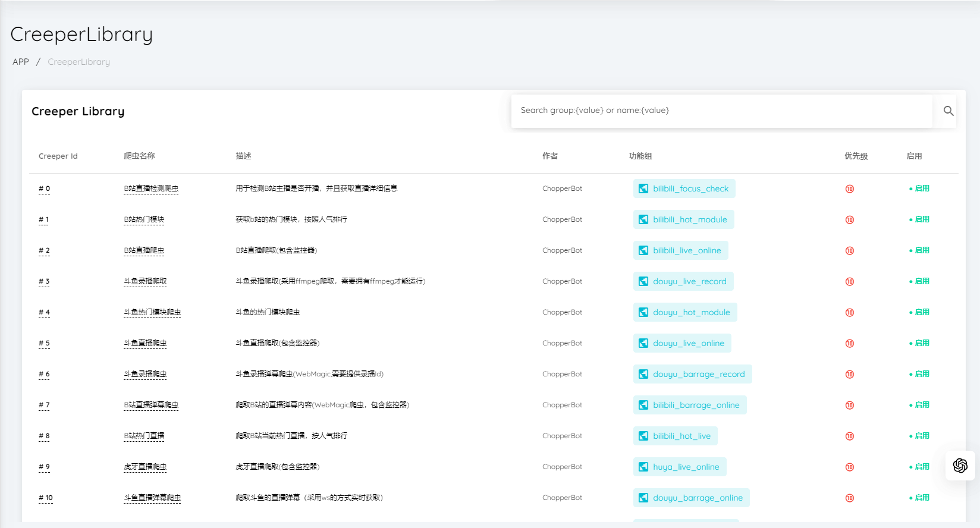Image resolution: width=980 pixels, height=528 pixels.
Task: Click description 获取b站的热门模块，按照人气排行
Action: pyautogui.click(x=291, y=219)
